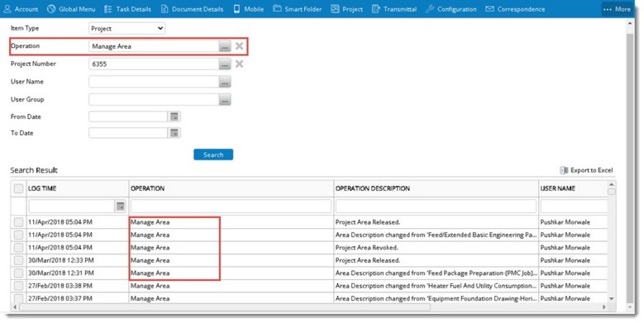The height and width of the screenshot is (323, 644).
Task: Click the Operation input field
Action: click(154, 46)
